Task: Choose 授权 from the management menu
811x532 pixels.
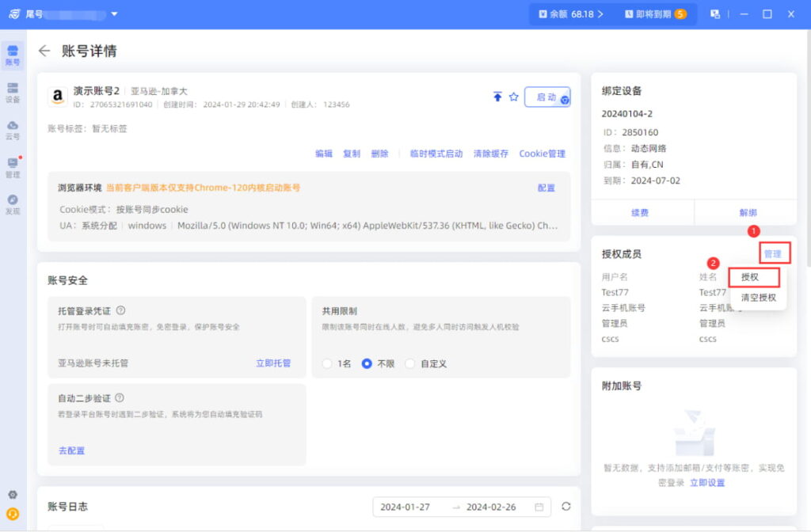Action: pyautogui.click(x=752, y=278)
